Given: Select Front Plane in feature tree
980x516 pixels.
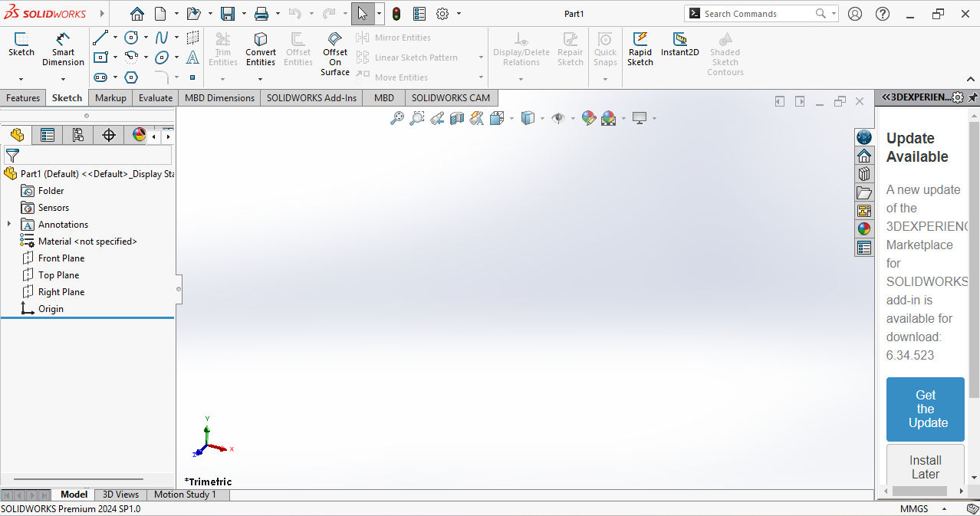Looking at the screenshot, I should pos(61,258).
